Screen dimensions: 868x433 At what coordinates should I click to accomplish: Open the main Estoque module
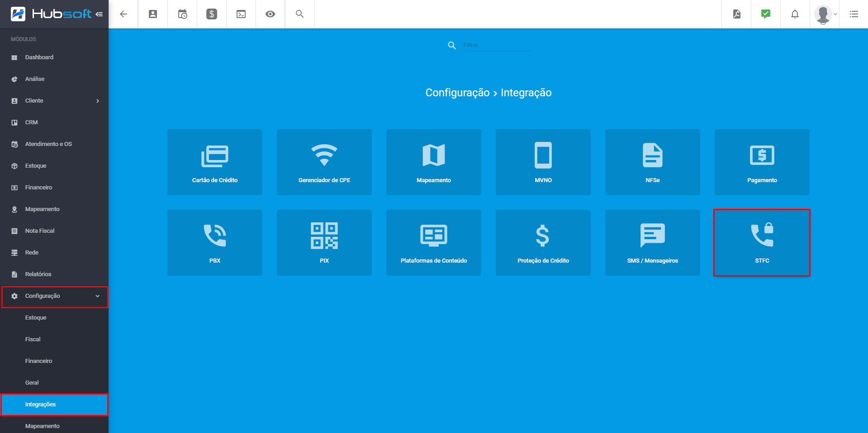[54, 166]
